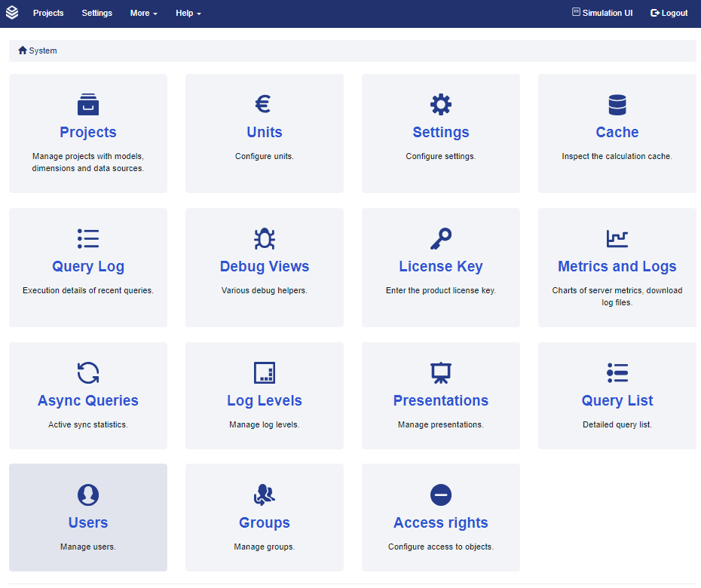The image size is (701, 588).
Task: Select the Projects archive box icon
Action: coord(88,104)
